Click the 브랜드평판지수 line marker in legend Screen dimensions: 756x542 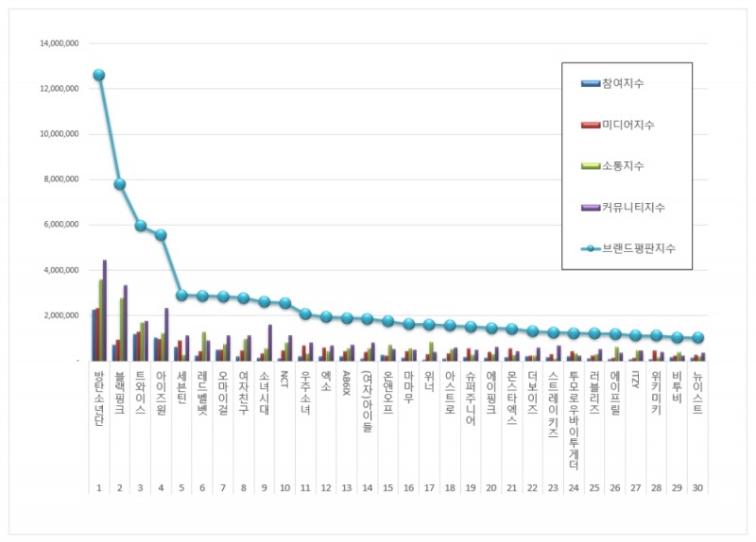click(591, 248)
